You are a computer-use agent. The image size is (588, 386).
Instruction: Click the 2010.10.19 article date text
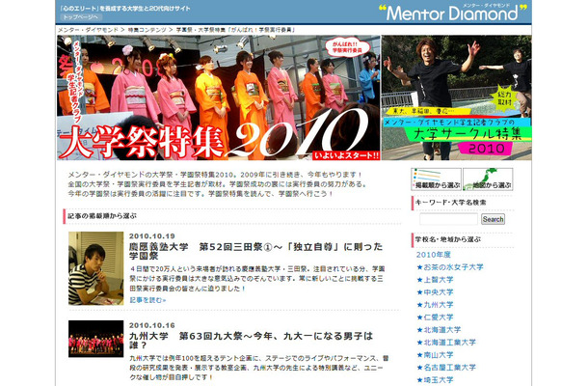tap(152, 236)
